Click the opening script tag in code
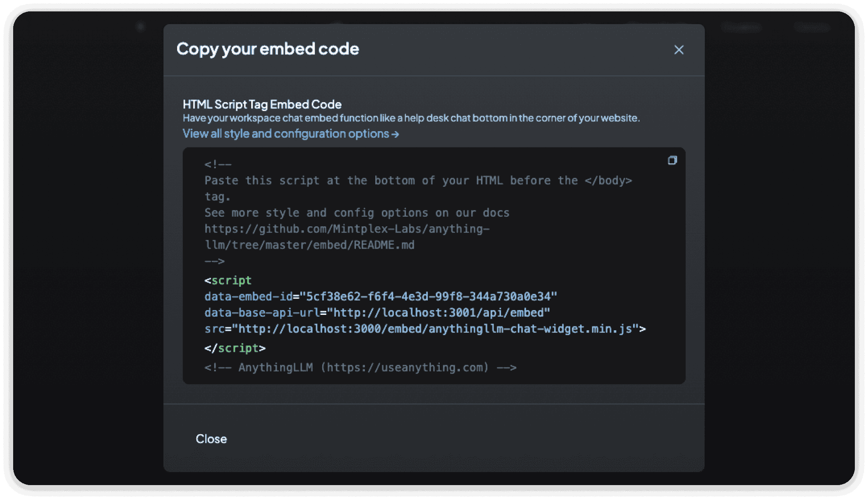Viewport: 868px width, 500px height. [228, 280]
